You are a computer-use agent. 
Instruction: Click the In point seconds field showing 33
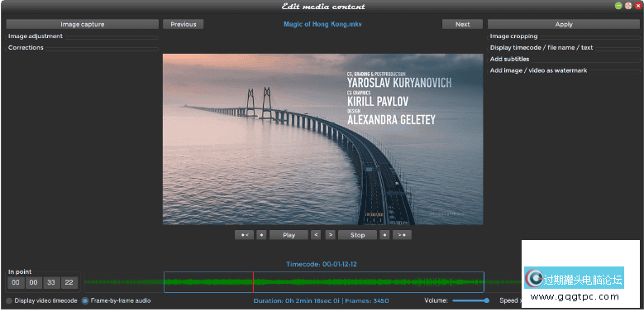point(51,282)
